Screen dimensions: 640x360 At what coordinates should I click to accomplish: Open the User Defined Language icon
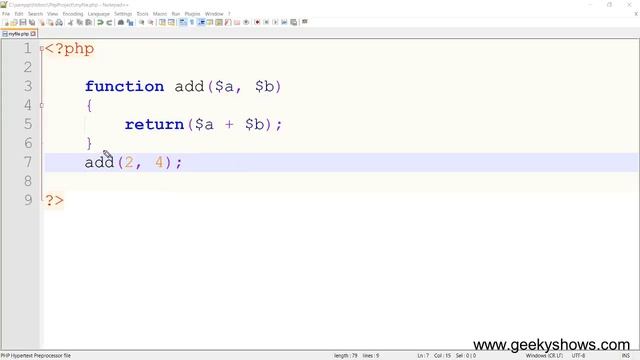point(210,22)
